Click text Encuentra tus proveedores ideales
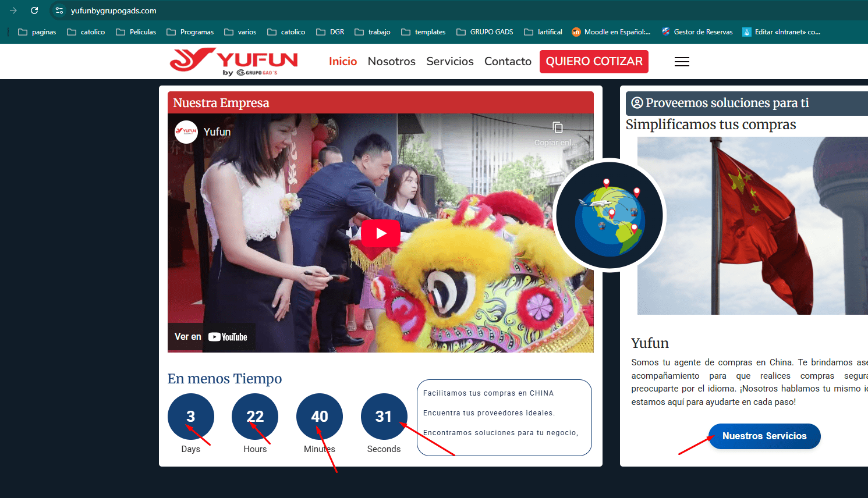The image size is (868, 498). click(x=489, y=413)
